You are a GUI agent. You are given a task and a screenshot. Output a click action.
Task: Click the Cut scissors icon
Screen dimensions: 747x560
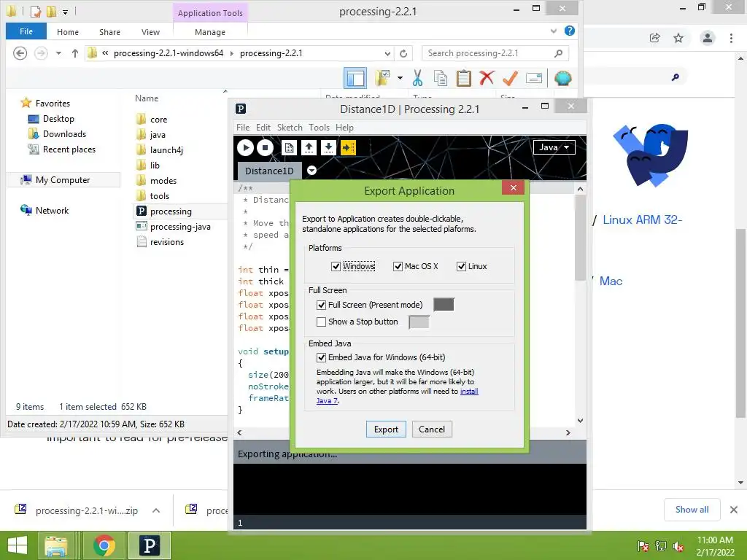[418, 78]
